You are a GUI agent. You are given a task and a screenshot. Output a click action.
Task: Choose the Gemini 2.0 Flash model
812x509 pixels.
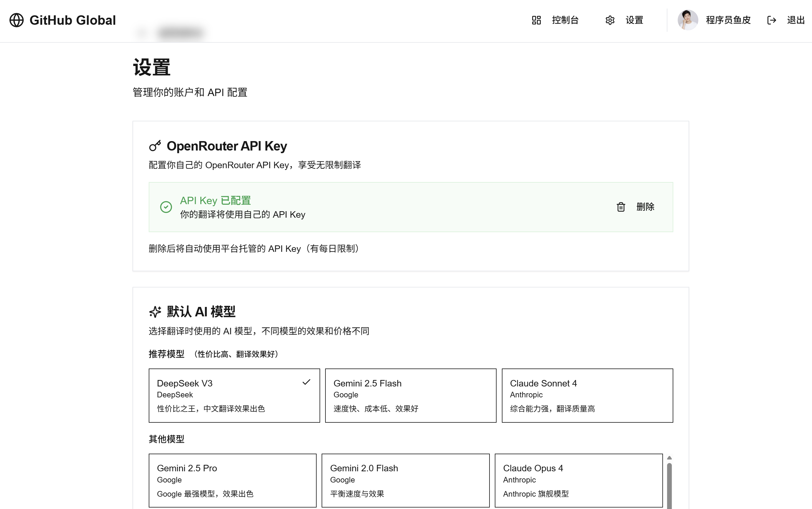405,480
